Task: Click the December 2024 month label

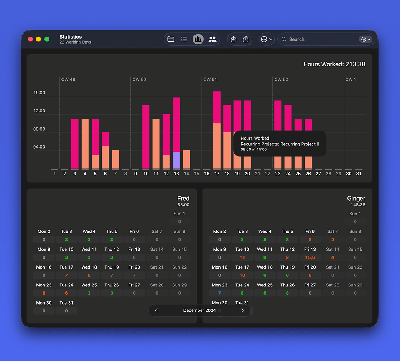Action: [x=199, y=310]
